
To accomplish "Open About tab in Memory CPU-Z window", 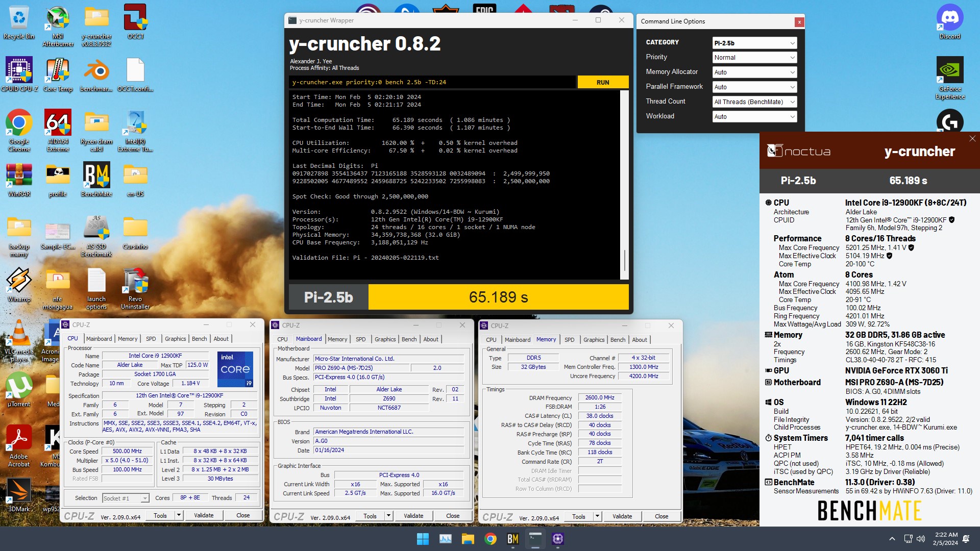I will (640, 340).
